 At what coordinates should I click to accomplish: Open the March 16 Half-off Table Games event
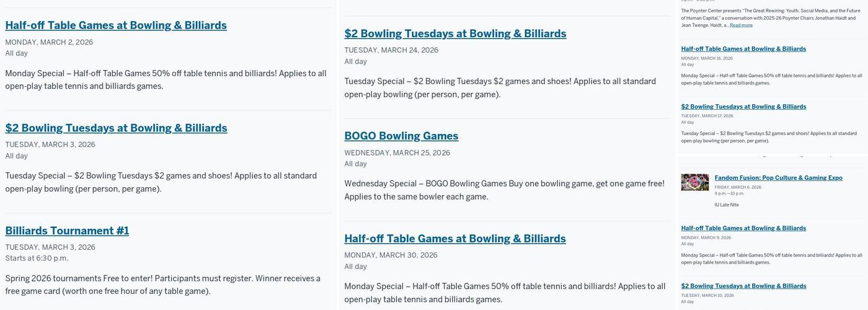(743, 49)
